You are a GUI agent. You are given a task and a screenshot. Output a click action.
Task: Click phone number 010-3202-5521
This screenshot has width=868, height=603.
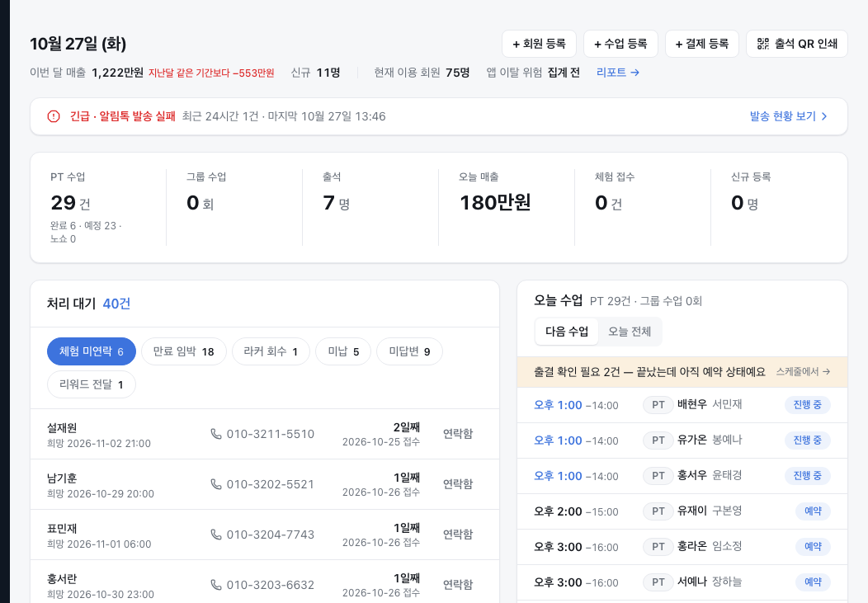tap(270, 484)
